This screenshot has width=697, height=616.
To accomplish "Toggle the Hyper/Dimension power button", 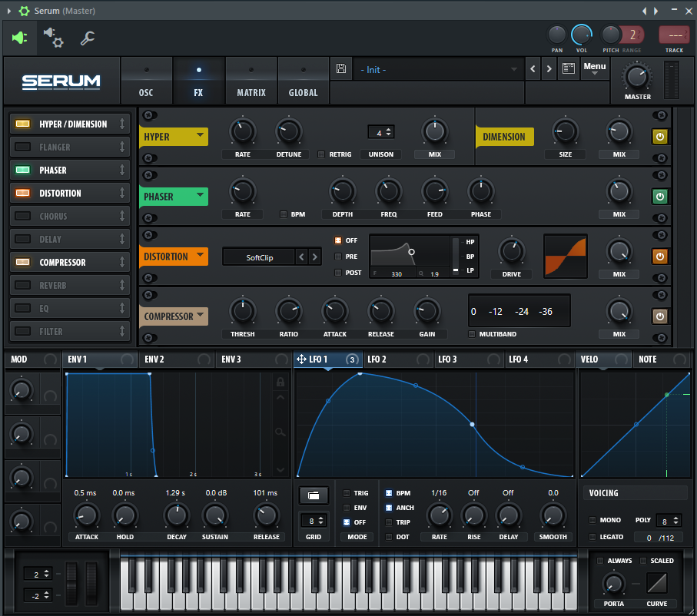I will point(659,137).
